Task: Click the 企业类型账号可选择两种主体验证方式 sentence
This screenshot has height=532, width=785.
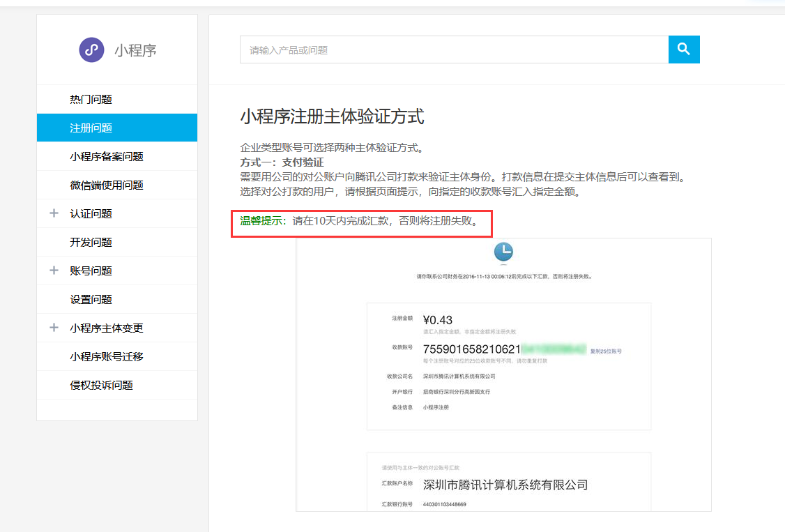Action: tap(333, 148)
